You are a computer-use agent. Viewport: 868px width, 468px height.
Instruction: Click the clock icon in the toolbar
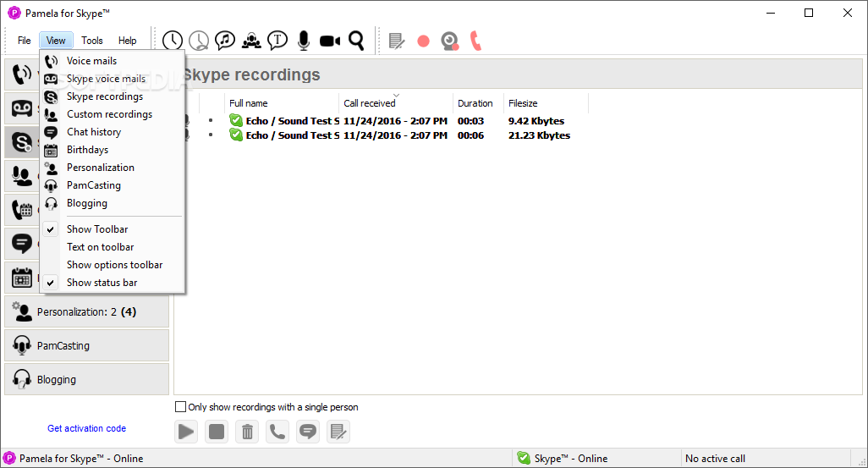[x=172, y=41]
